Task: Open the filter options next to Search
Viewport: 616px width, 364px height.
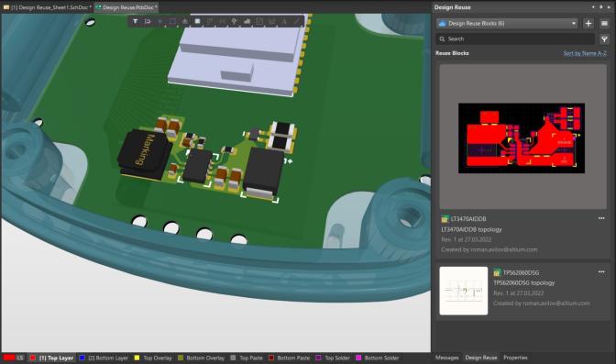Action: point(604,39)
